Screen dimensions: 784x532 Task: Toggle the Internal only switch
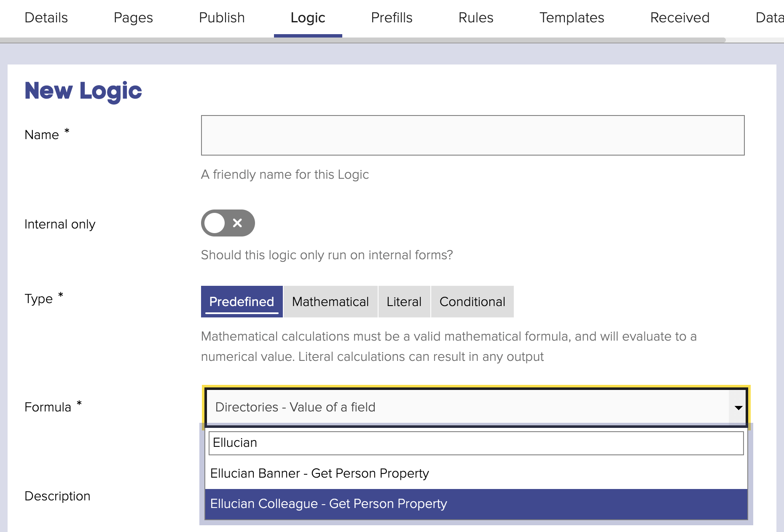[228, 223]
